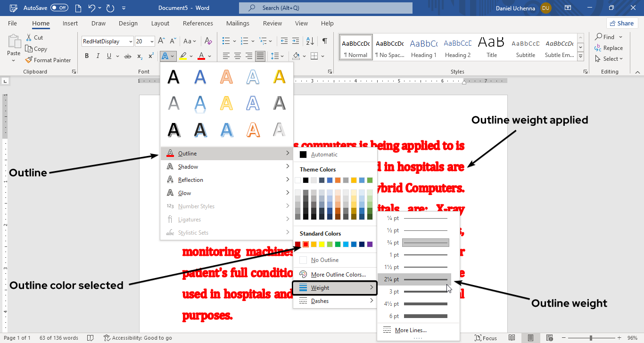Expand the Shadow submenu

point(227,167)
